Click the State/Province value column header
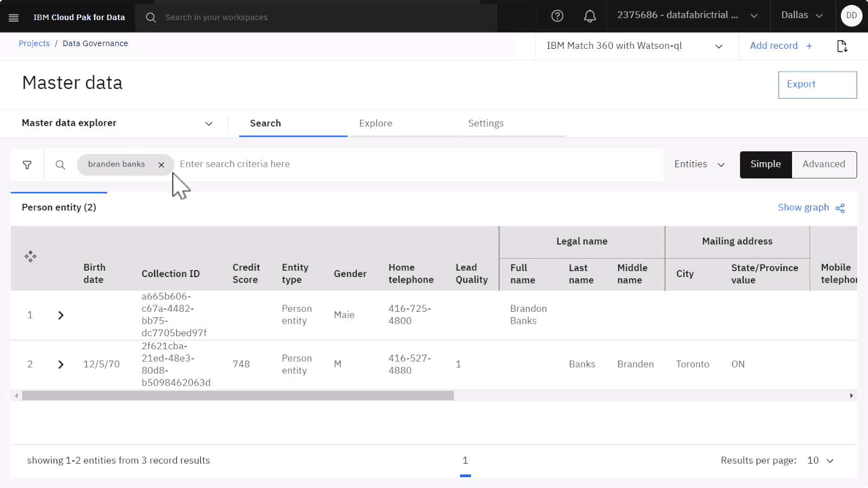 click(764, 274)
